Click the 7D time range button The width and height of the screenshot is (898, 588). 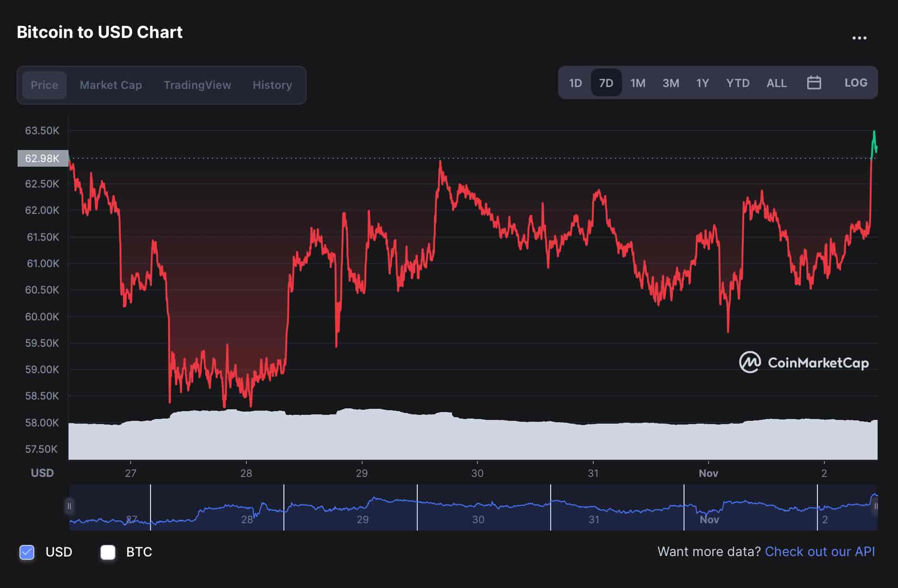coord(606,83)
